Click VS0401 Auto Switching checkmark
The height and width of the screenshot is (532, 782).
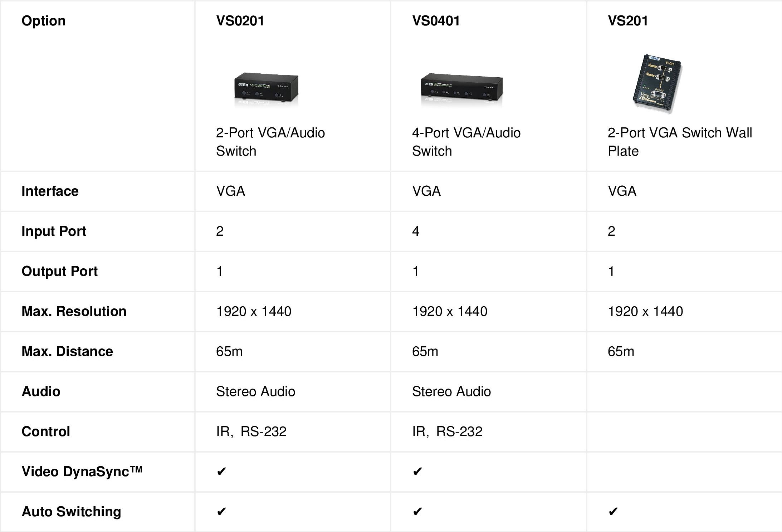(x=417, y=512)
